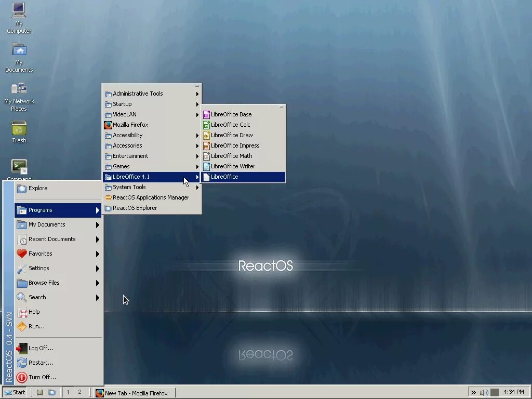The height and width of the screenshot is (399, 532).
Task: Click Restart... in Start menu
Action: coord(58,363)
